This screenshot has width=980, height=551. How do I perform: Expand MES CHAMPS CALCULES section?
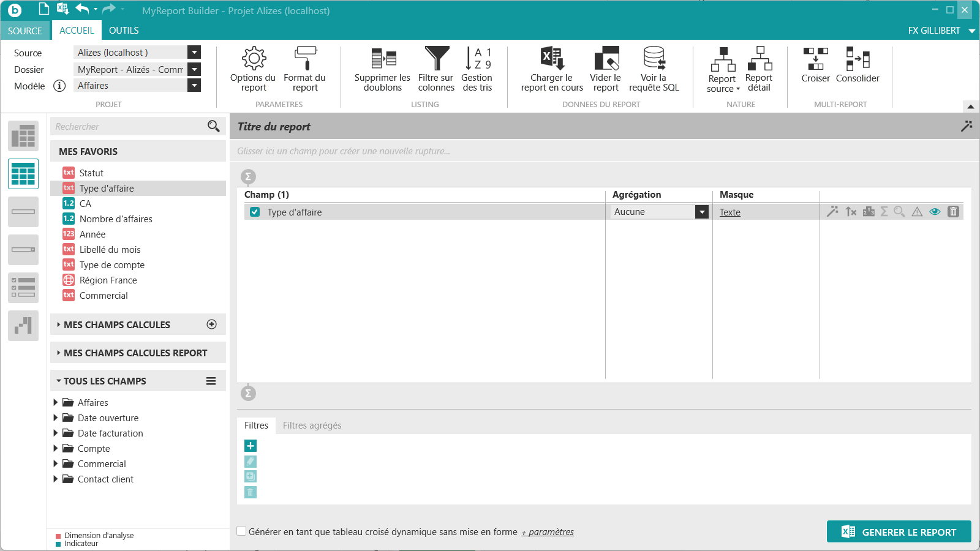point(117,324)
